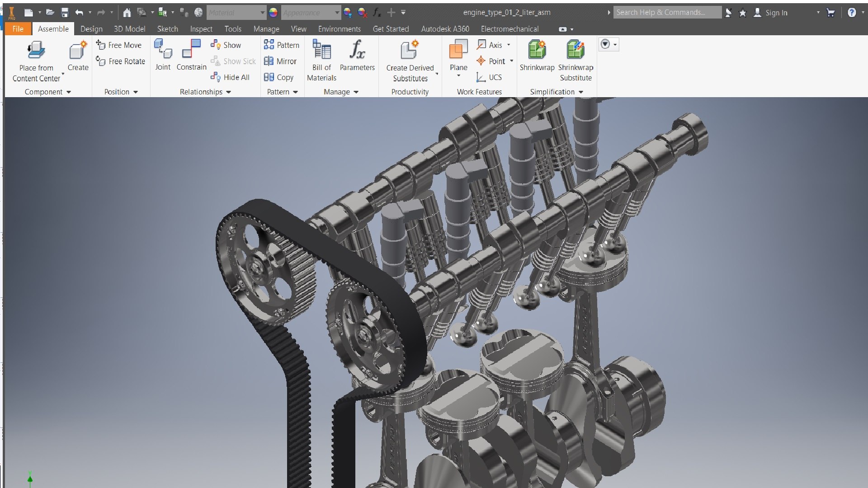The width and height of the screenshot is (868, 488).
Task: Open the Environments tab
Action: pyautogui.click(x=339, y=29)
